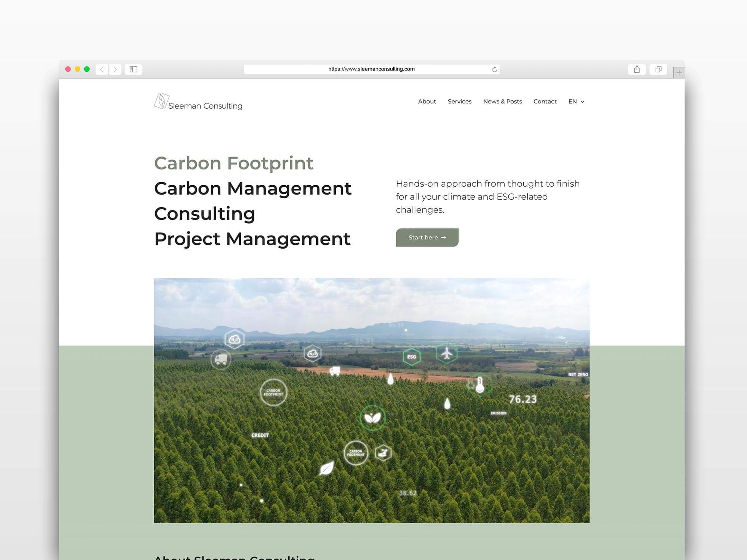Click the Carbon Footprint circle icon on the left

[x=273, y=392]
